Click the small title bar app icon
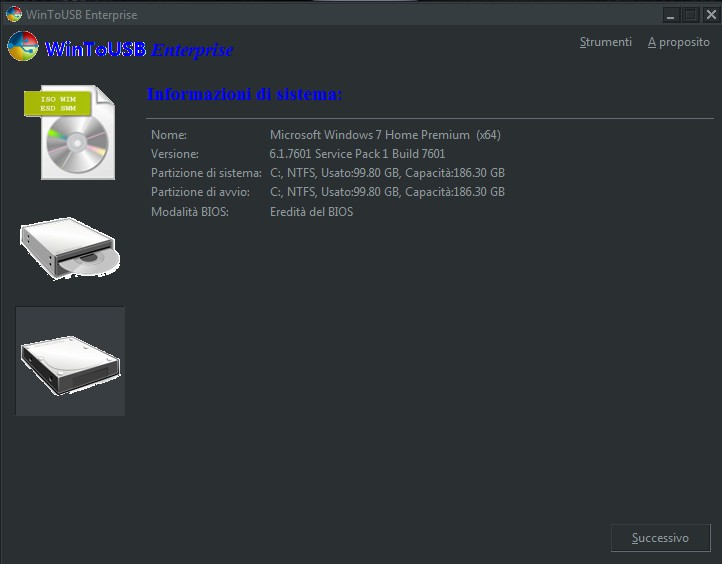 pos(14,14)
